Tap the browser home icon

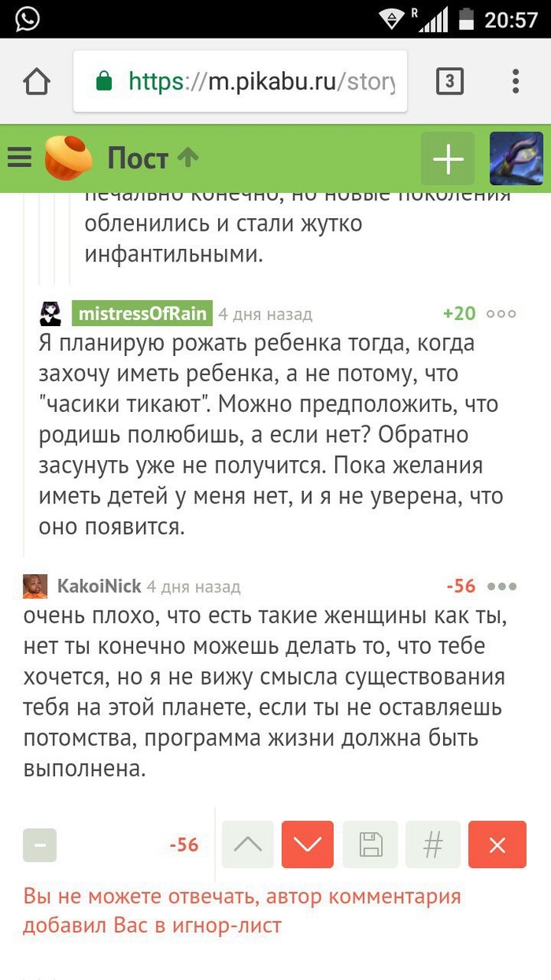(36, 81)
